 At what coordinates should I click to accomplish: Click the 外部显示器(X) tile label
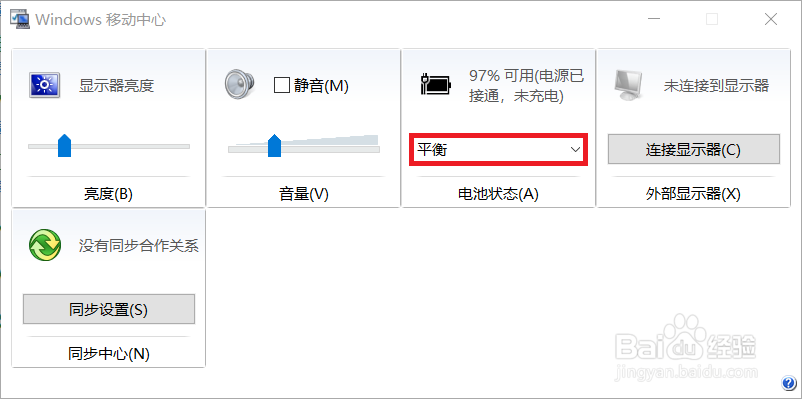[694, 194]
